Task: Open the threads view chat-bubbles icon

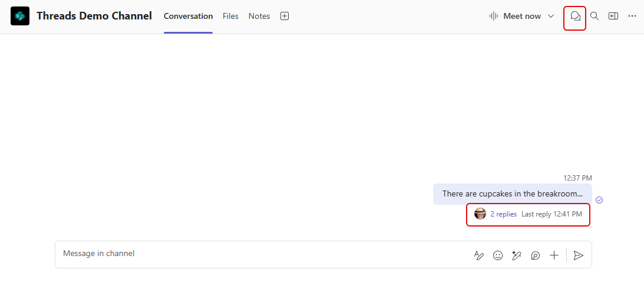Action: click(x=575, y=17)
